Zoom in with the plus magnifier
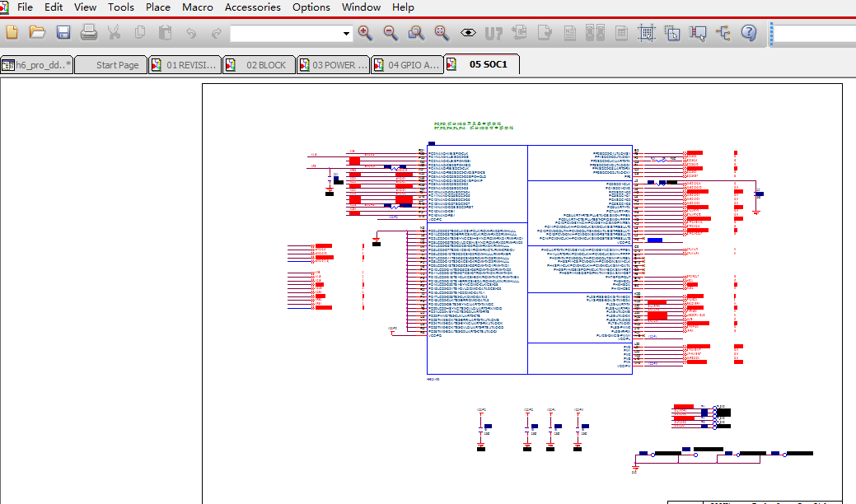This screenshot has height=504, width=856. coord(365,33)
